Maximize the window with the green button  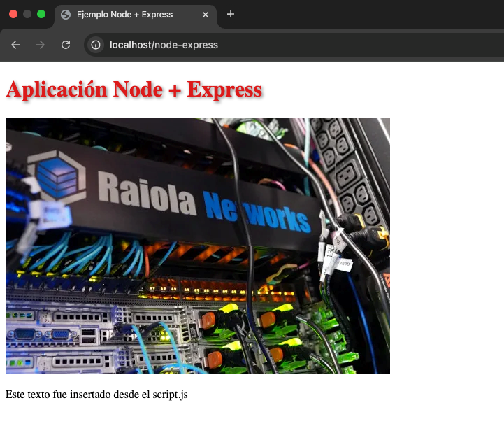point(41,14)
